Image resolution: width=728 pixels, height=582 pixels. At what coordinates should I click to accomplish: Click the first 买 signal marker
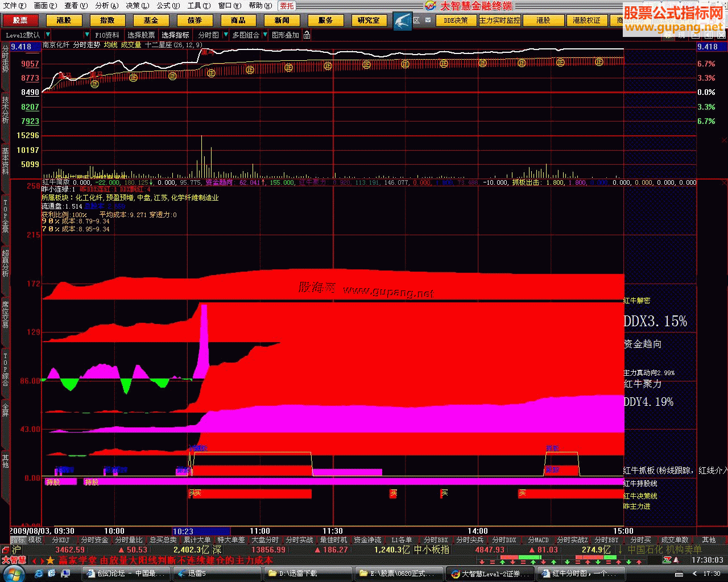point(192,493)
